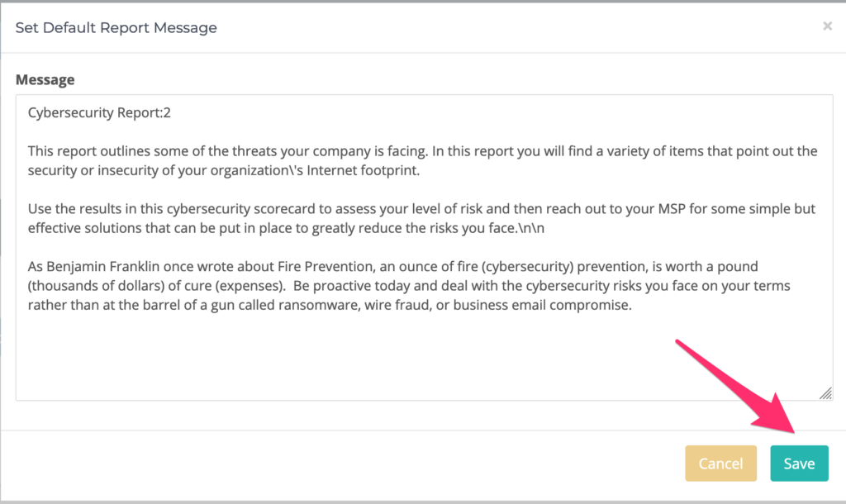Place cursor at the start of Use the results
This screenshot has width=846, height=504.
29,209
